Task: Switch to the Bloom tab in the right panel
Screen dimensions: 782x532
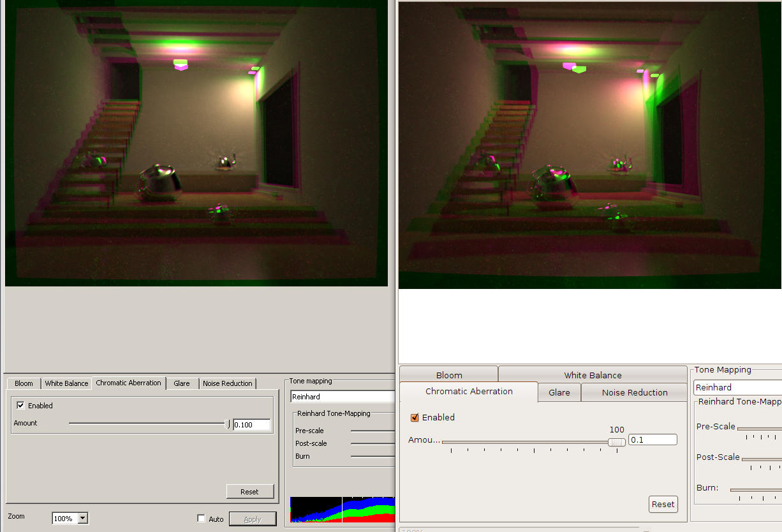Action: [448, 375]
